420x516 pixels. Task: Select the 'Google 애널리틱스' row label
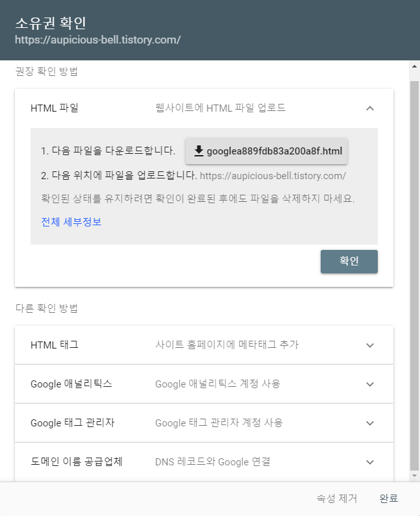[71, 384]
